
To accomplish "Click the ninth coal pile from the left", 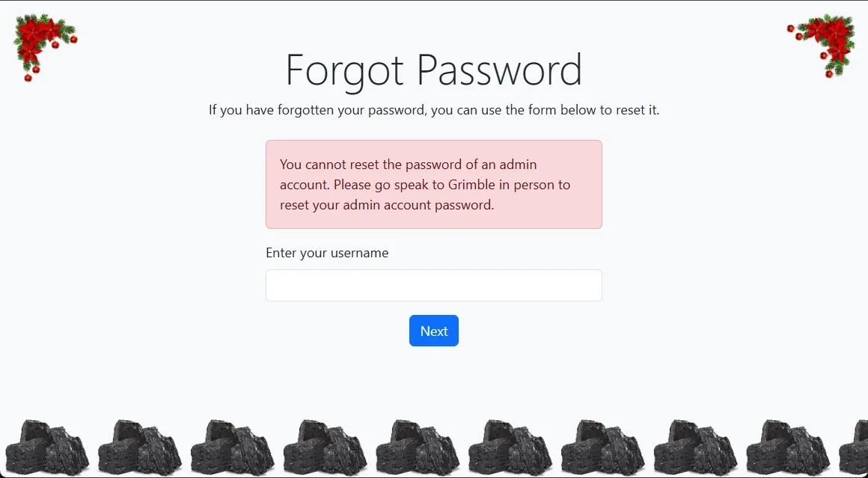I will coord(789,447).
